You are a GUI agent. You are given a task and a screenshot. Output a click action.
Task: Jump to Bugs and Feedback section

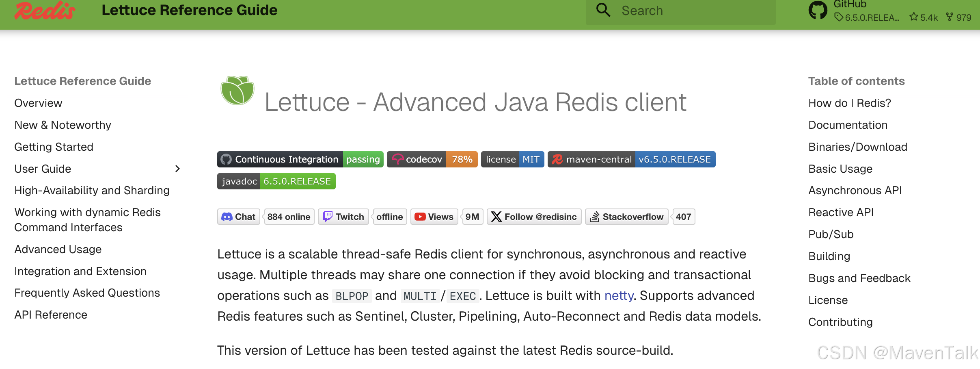859,278
